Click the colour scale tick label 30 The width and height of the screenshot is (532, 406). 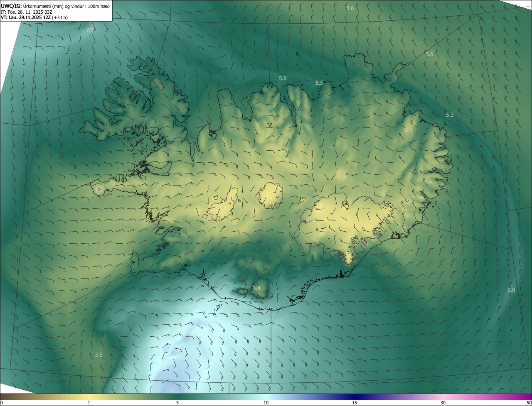pos(443,403)
